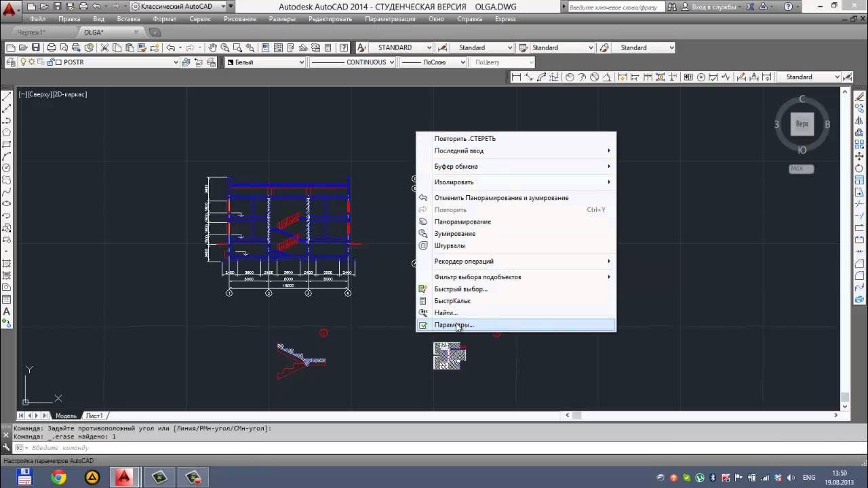Viewport: 868px width, 488px height.
Task: Expand the МСК coordinate system dropdown
Action: [x=801, y=169]
